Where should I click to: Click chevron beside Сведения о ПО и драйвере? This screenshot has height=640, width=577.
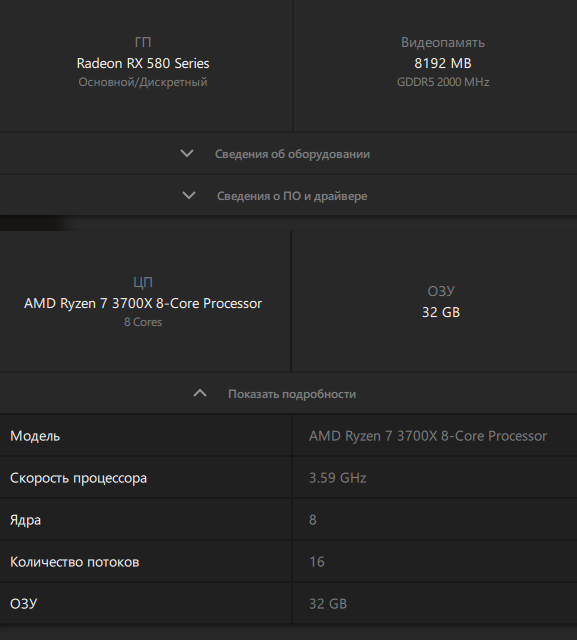[x=189, y=196]
